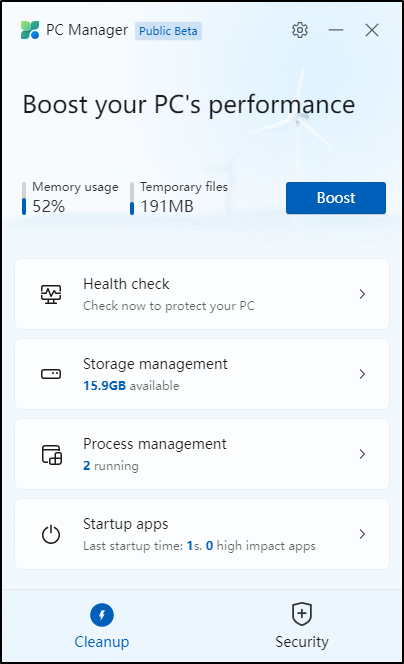Click the Public Beta badge
This screenshot has width=404, height=664.
pyautogui.click(x=168, y=31)
